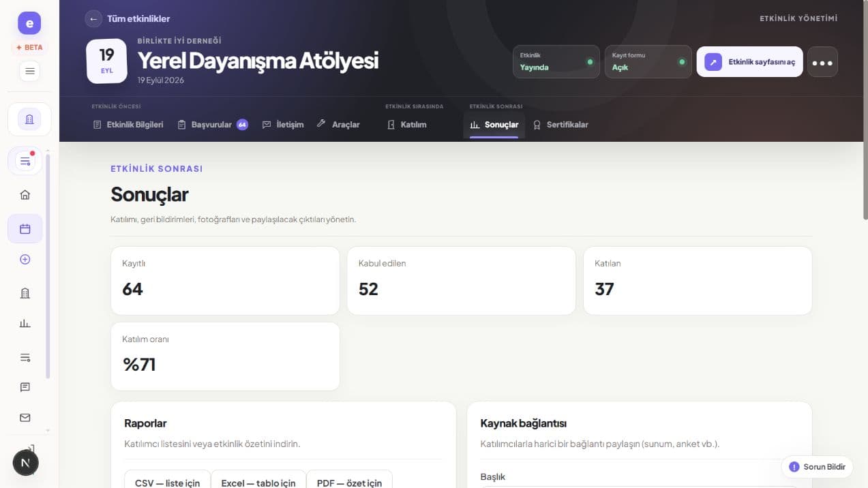This screenshot has height=488, width=868.
Task: Click the Sorun Bildir exclamation icon
Action: (x=794, y=467)
